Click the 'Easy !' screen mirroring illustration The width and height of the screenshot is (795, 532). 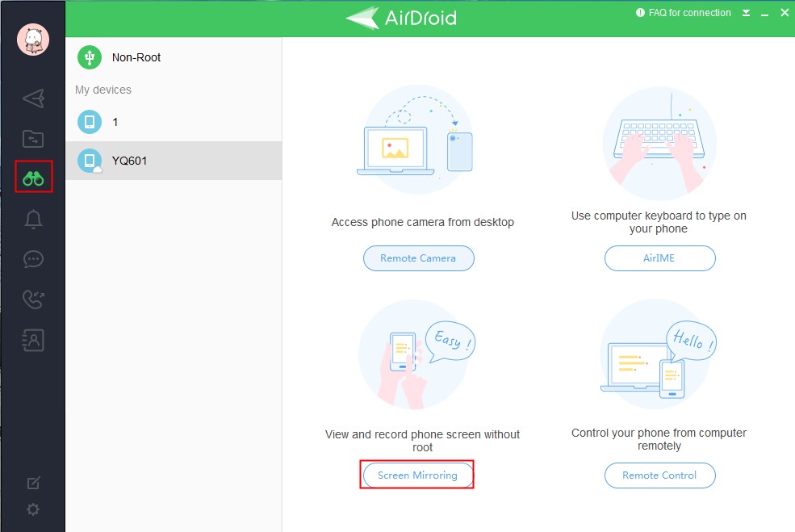[x=416, y=354]
